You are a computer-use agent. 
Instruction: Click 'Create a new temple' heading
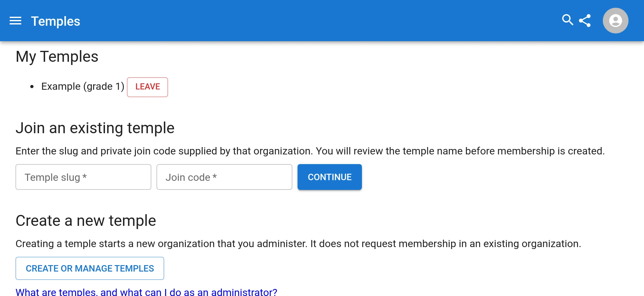click(x=86, y=221)
